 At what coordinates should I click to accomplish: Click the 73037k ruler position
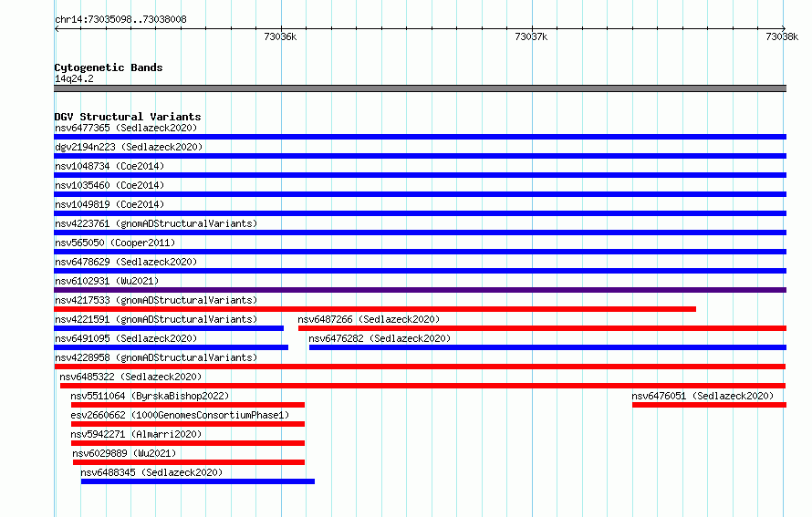tap(531, 36)
